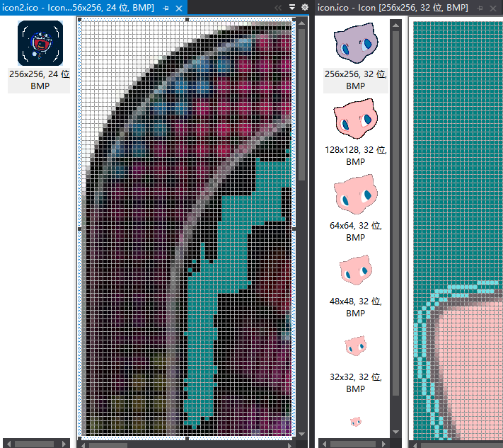Select the smallest Mew thumbnail at list bottom
Screen dimensions: 503x448
(x=355, y=421)
